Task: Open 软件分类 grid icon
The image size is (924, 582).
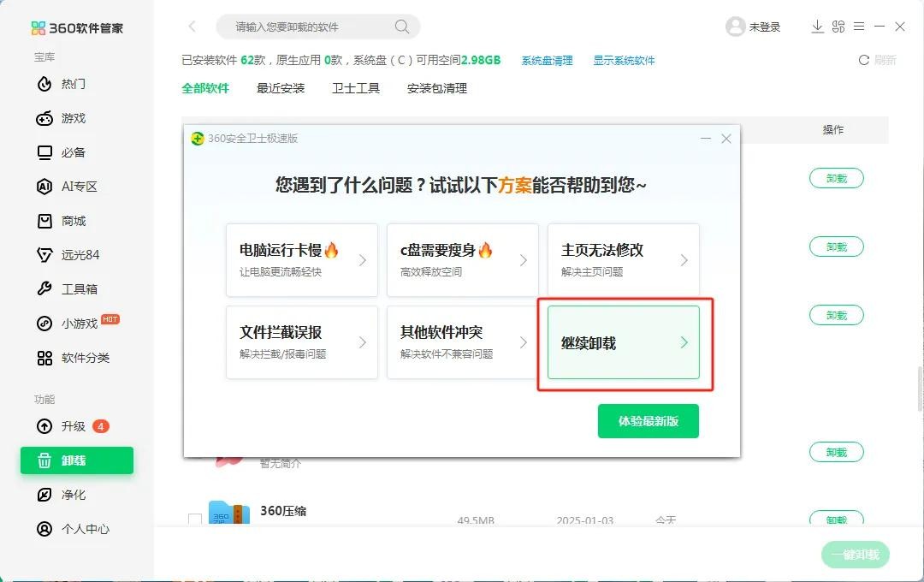Action: 44,358
